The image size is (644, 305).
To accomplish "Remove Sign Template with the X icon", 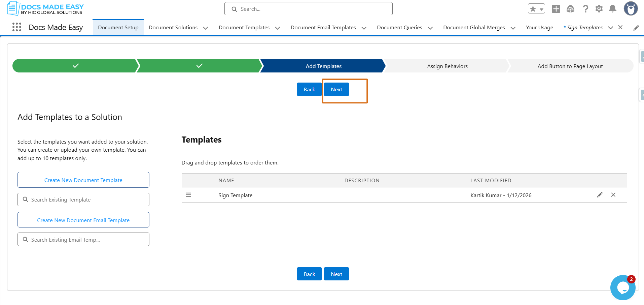I will coord(613,195).
